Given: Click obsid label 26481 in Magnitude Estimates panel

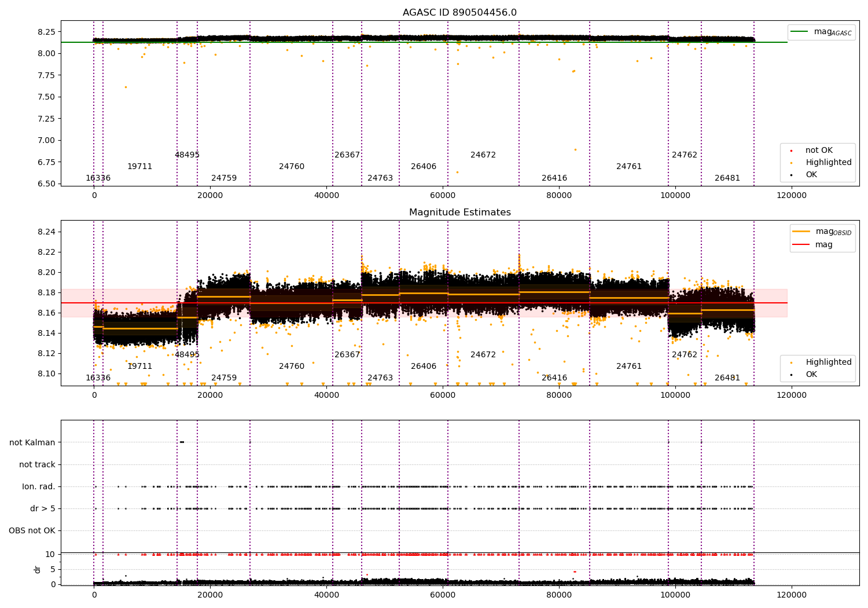Looking at the screenshot, I should coord(727,378).
